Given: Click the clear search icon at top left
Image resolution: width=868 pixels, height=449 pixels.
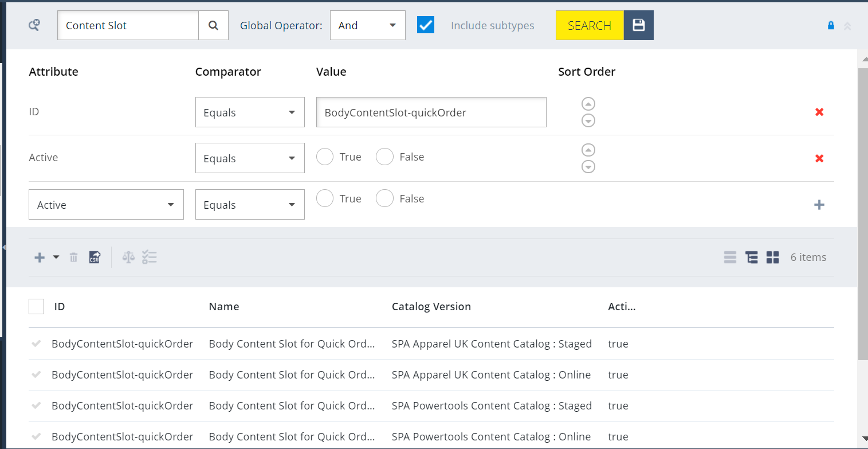Looking at the screenshot, I should click(x=34, y=25).
